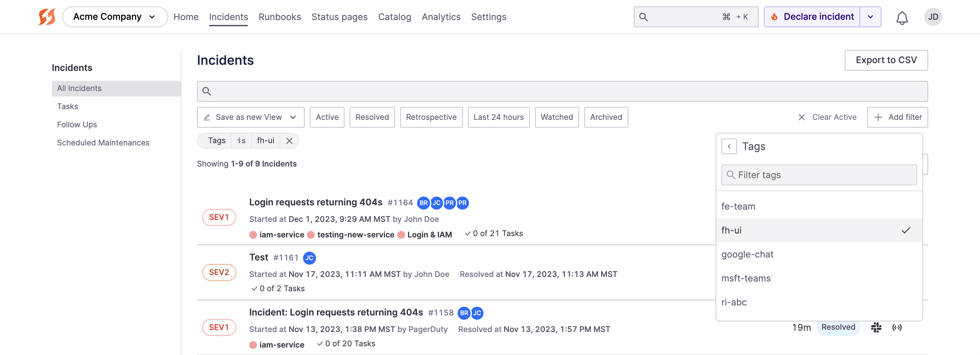Click the FireHydrant logo icon
980x355 pixels.
(47, 17)
